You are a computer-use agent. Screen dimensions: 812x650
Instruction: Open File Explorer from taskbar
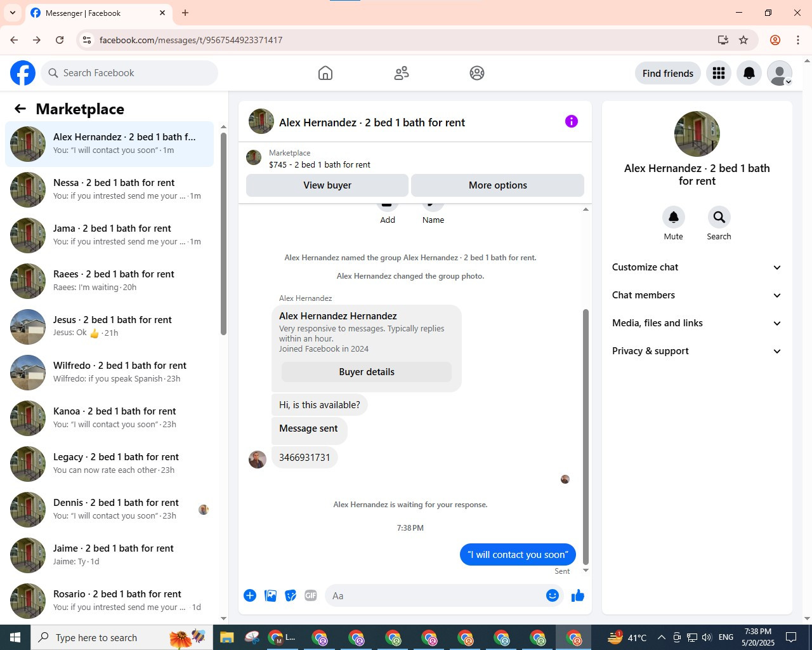pyautogui.click(x=227, y=637)
